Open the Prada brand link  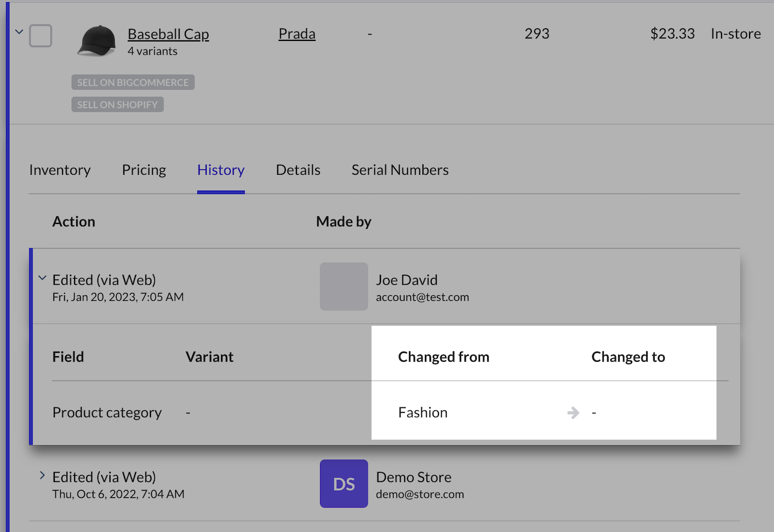pyautogui.click(x=297, y=34)
